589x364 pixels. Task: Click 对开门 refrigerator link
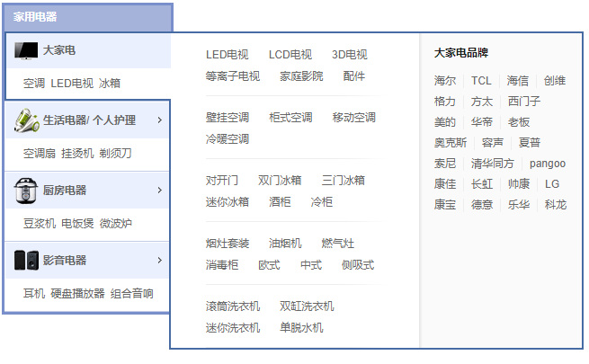click(x=221, y=181)
